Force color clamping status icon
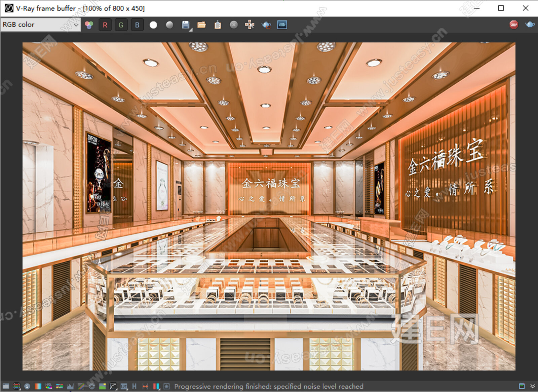Screen dimensions: 538x392 pyautogui.click(x=16, y=386)
